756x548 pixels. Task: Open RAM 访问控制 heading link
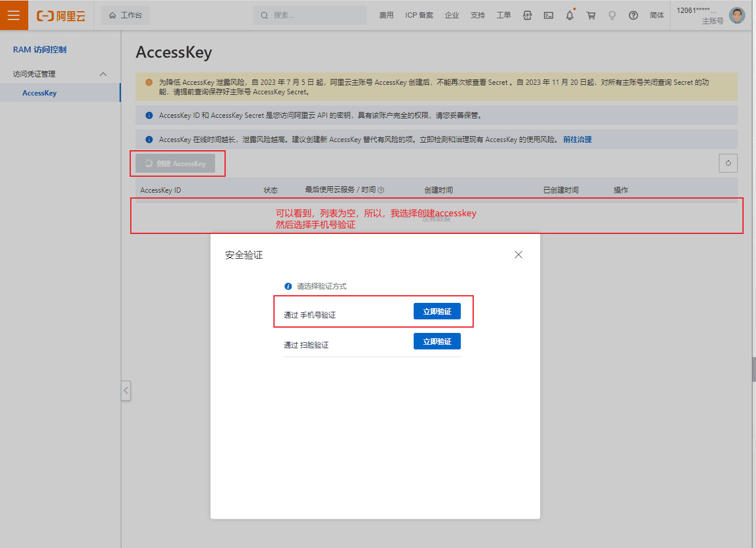pos(39,49)
